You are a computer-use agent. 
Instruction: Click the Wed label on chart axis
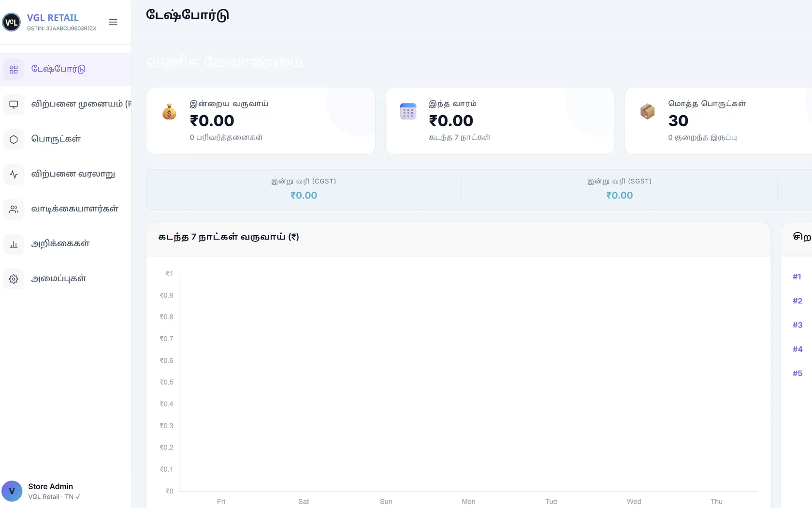point(634,502)
